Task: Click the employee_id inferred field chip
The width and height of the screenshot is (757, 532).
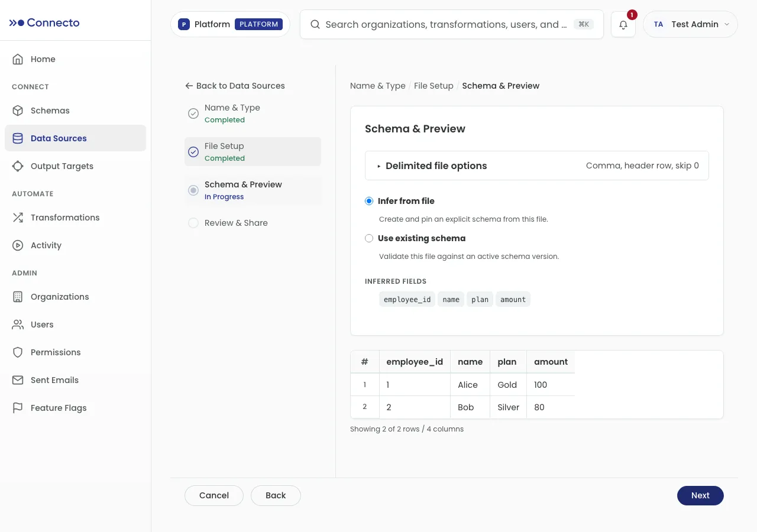Action: coord(407,299)
